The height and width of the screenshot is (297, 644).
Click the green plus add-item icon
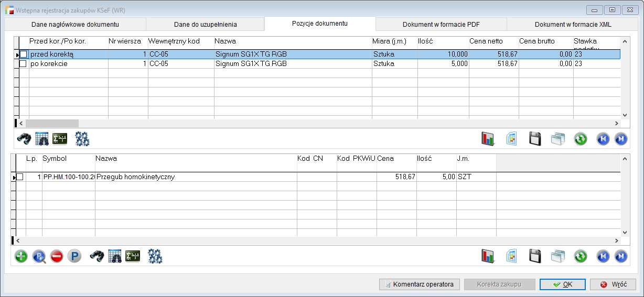[21, 256]
